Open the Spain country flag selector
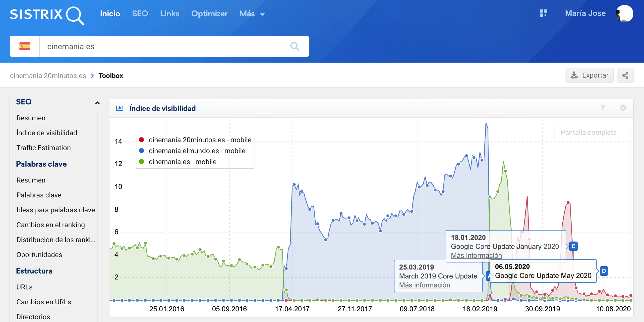The height and width of the screenshot is (322, 644). pos(25,46)
